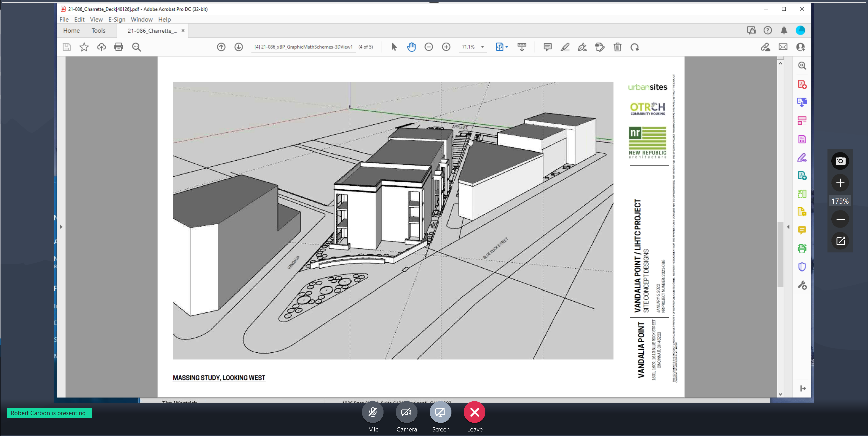Viewport: 868px width, 436px height.
Task: Open Send file by email icon
Action: (x=783, y=47)
